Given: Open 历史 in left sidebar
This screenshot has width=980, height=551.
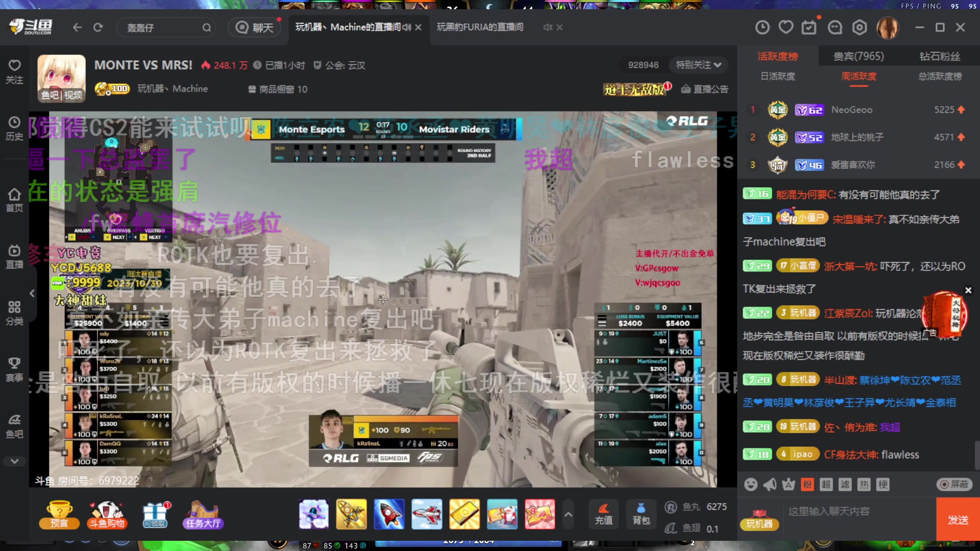Looking at the screenshot, I should [x=14, y=129].
